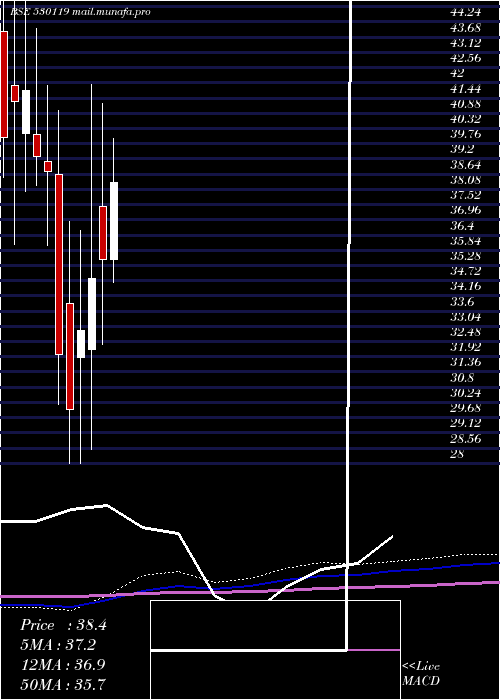Select the 12MA : 36.9 value

[63, 665]
